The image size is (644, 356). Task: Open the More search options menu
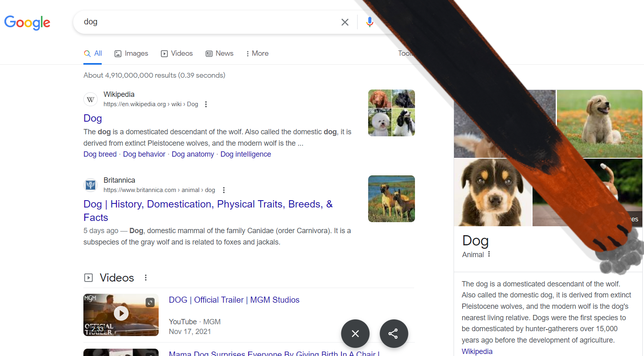pos(257,53)
